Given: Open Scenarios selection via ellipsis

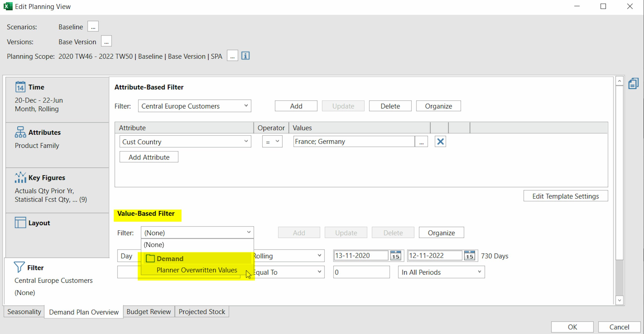Looking at the screenshot, I should coord(93,26).
